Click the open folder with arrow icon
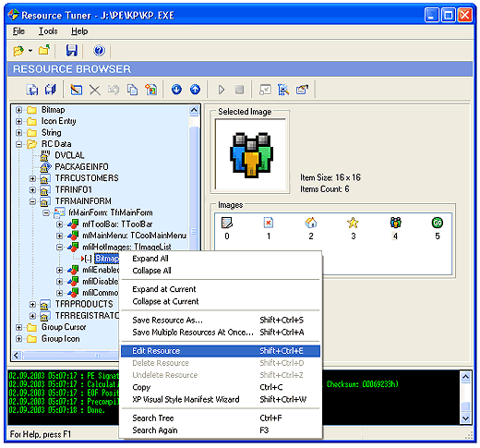Image resolution: width=480 pixels, height=448 pixels. pos(44,50)
